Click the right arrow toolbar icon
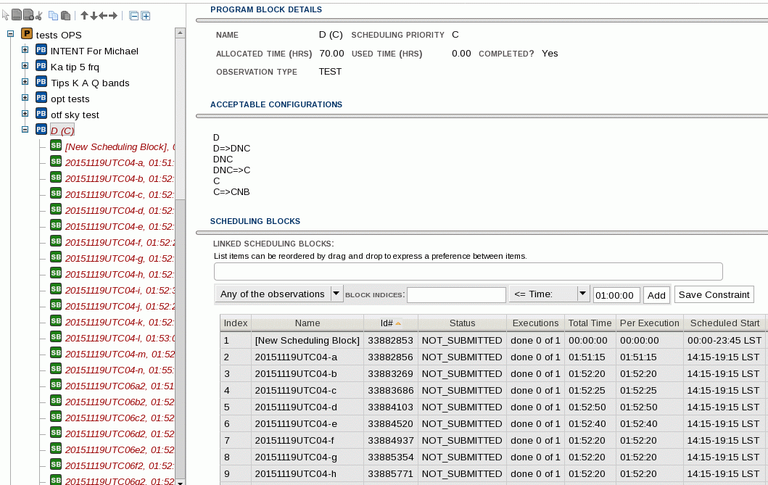 click(x=114, y=16)
